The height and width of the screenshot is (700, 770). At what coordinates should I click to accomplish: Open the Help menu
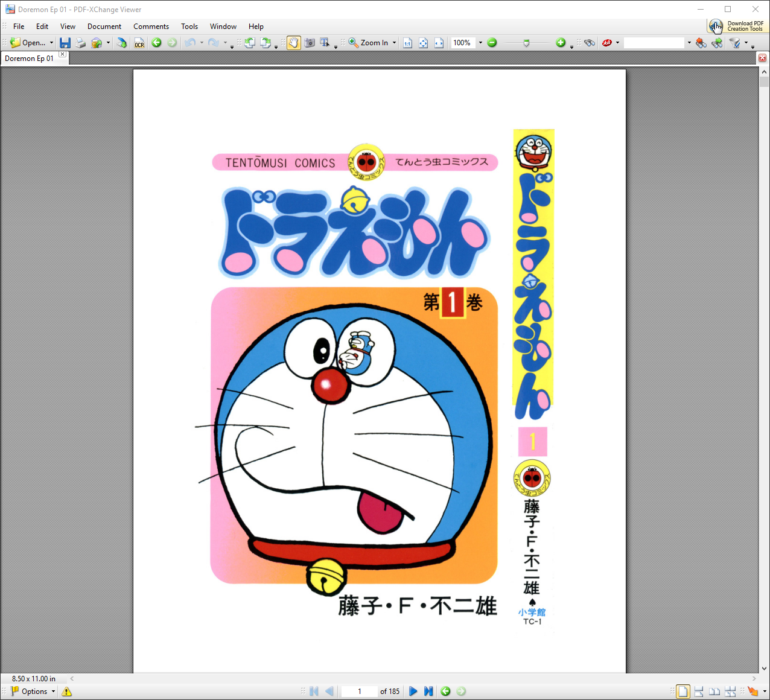[256, 27]
